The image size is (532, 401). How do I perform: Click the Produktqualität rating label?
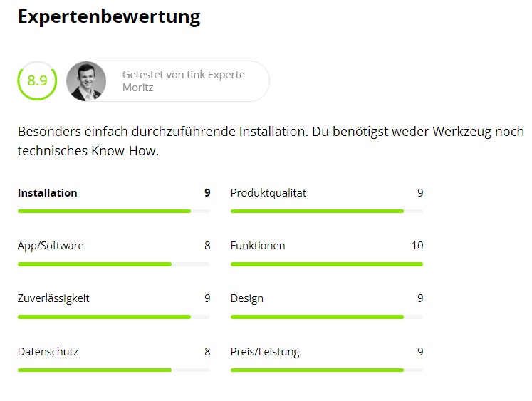tap(268, 193)
